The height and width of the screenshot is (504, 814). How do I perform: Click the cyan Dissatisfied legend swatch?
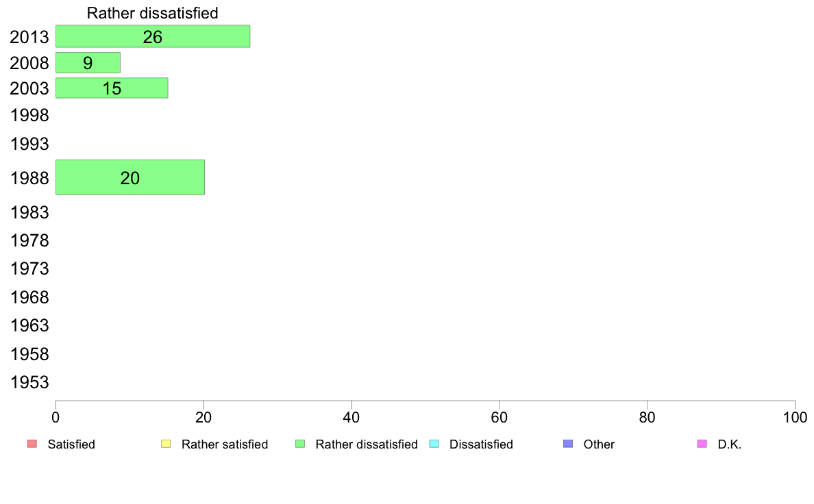tap(434, 444)
